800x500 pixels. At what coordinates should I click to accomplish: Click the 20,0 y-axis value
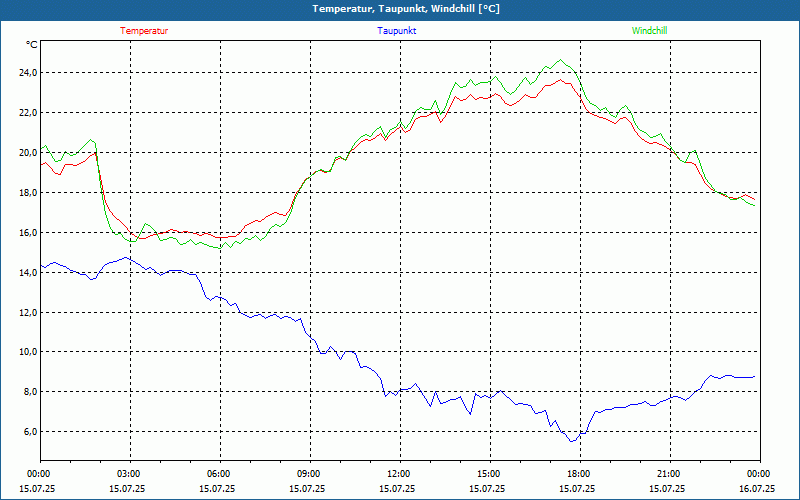coord(29,153)
